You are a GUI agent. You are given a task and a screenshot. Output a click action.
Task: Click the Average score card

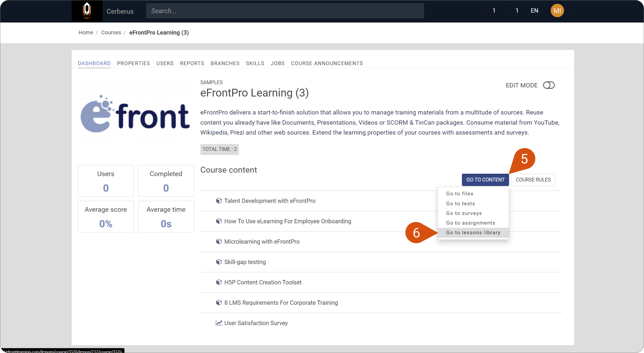[105, 216]
